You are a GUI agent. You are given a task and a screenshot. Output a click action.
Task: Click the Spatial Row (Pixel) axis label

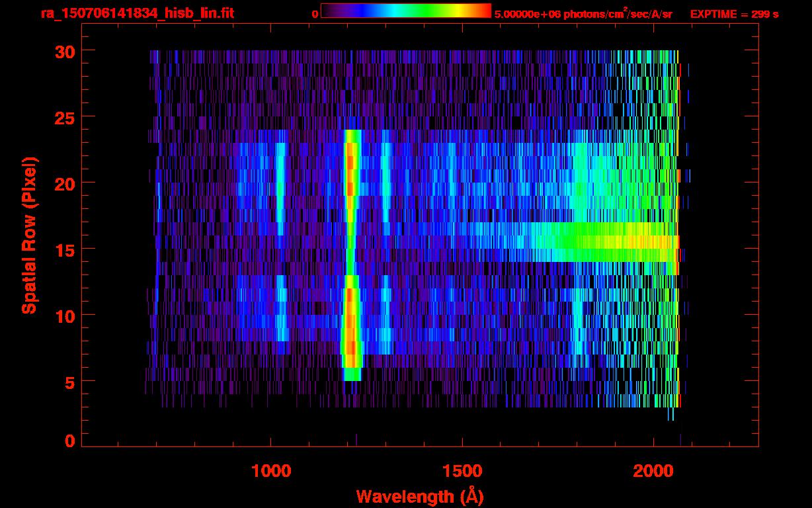click(29, 235)
